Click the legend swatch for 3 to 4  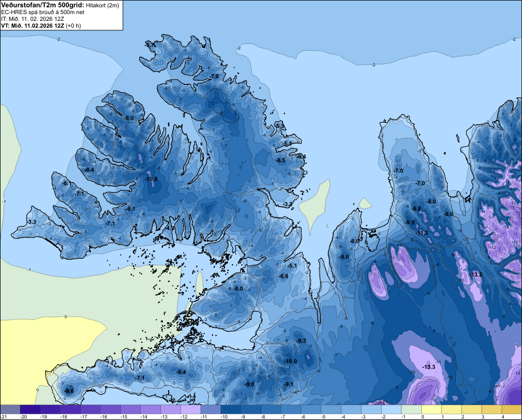point(492,410)
